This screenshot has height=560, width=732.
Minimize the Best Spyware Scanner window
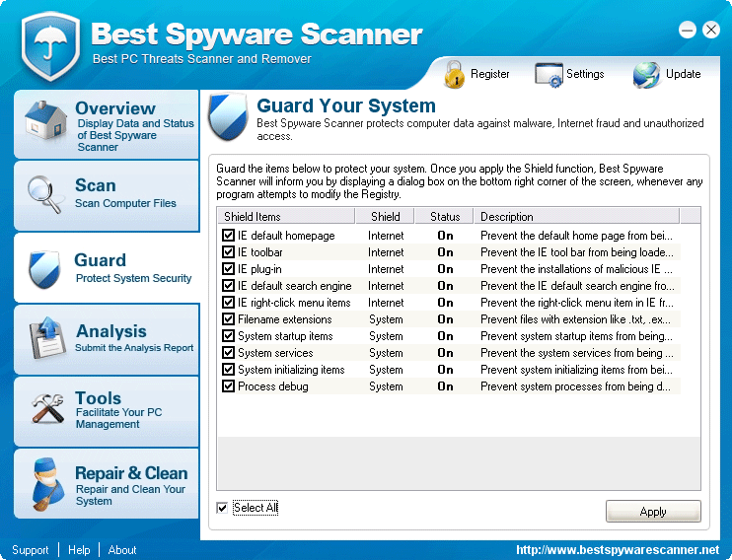click(688, 31)
